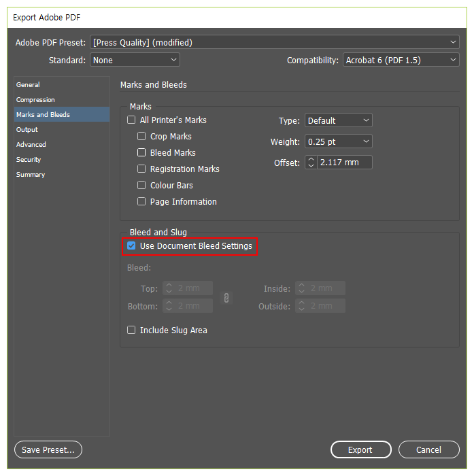Image resolution: width=474 pixels, height=476 pixels.
Task: Check the Include Slug Area box
Action: click(131, 330)
